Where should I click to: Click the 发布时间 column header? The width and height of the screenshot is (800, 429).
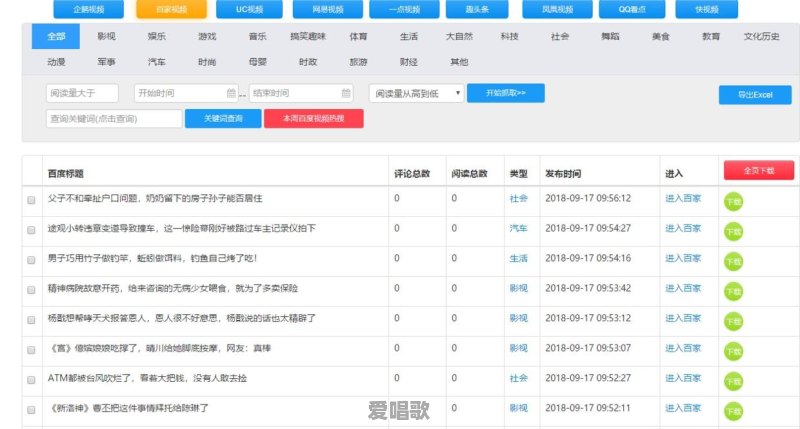point(563,173)
